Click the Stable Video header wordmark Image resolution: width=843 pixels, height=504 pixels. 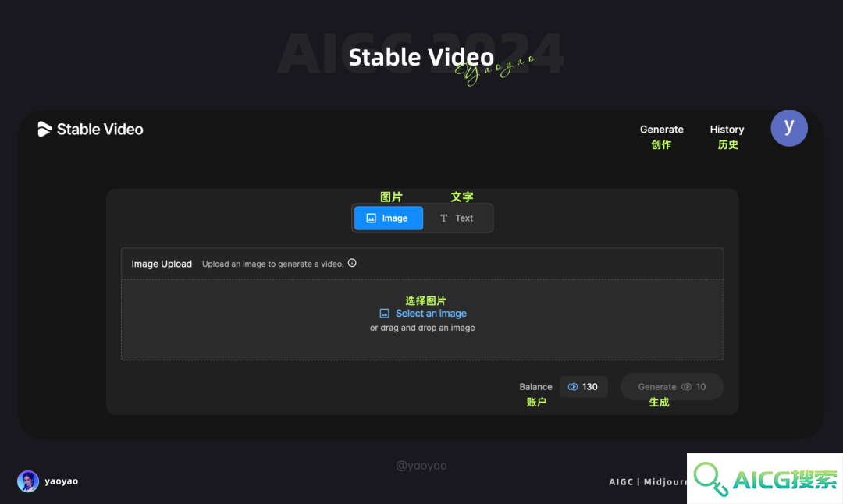(100, 130)
